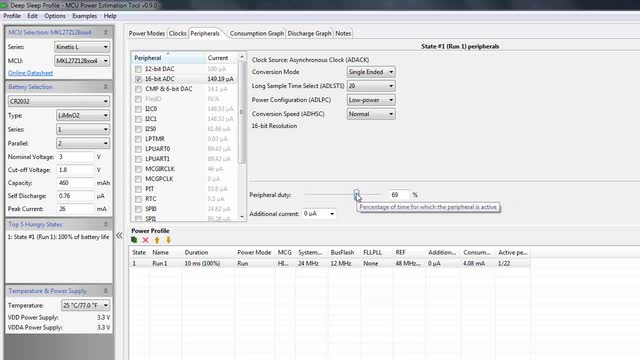Open the battery Series count dropdown
Image resolution: width=640 pixels, height=360 pixels.
[x=83, y=129]
